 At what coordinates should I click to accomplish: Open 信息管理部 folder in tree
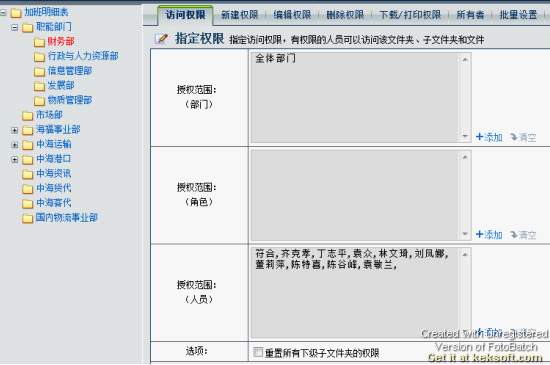(70, 70)
